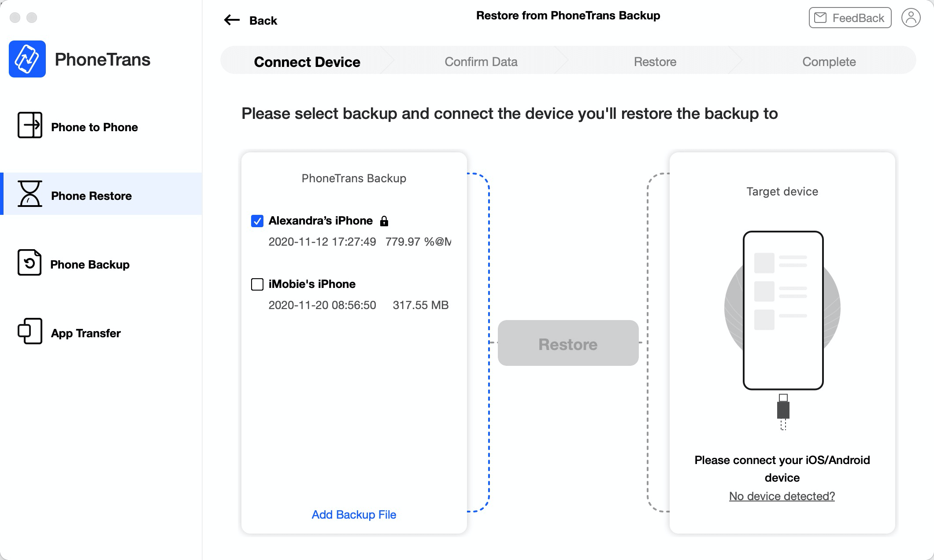Select Alexandra's iPhone backup name
The image size is (934, 560).
pyautogui.click(x=321, y=221)
